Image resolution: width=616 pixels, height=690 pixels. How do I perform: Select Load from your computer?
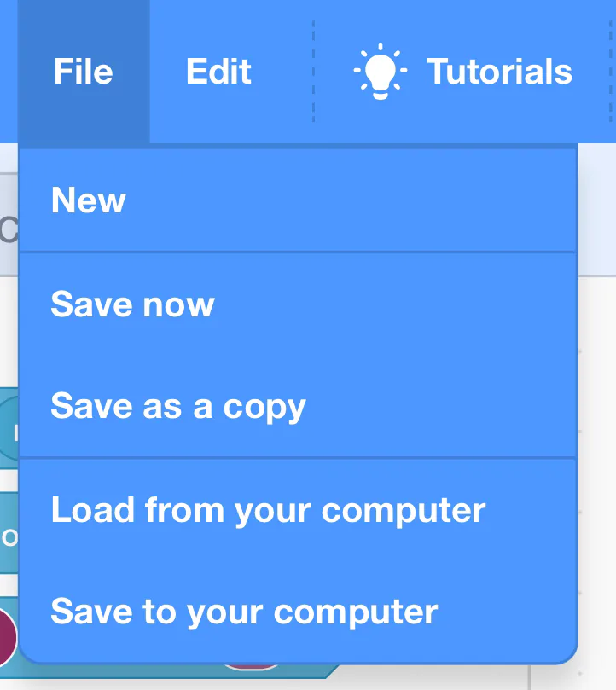[268, 510]
